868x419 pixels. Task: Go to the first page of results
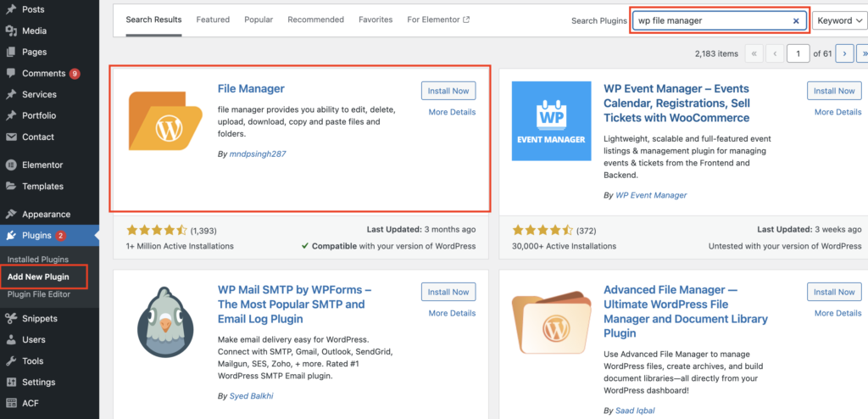[754, 53]
